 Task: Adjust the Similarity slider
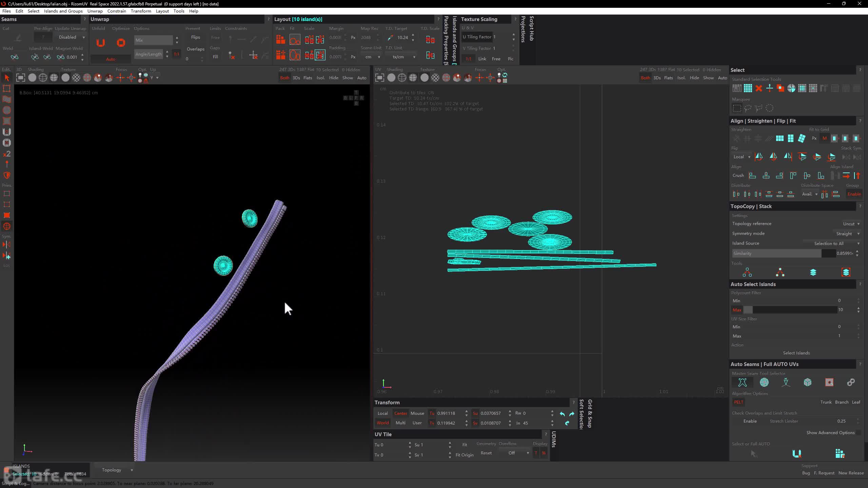pos(784,253)
